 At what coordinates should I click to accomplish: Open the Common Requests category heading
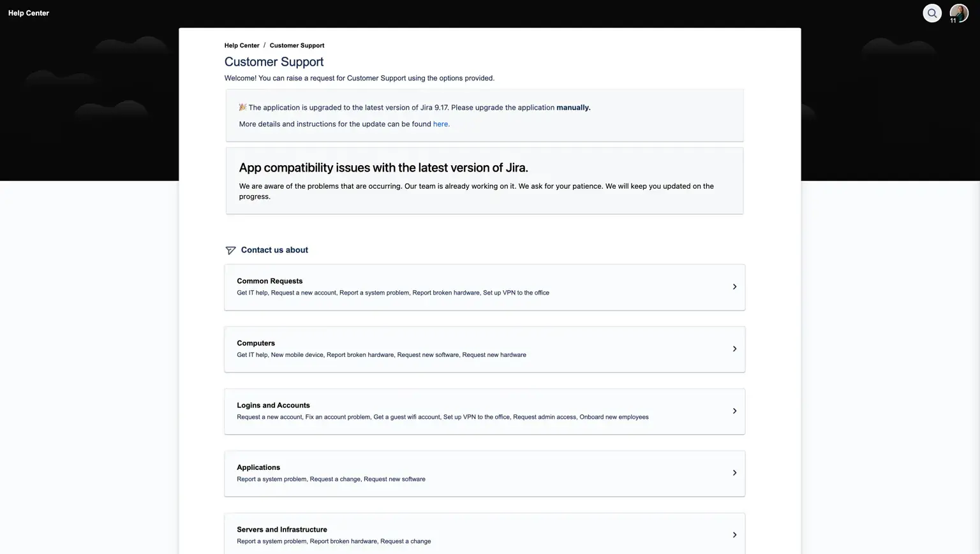tap(269, 281)
